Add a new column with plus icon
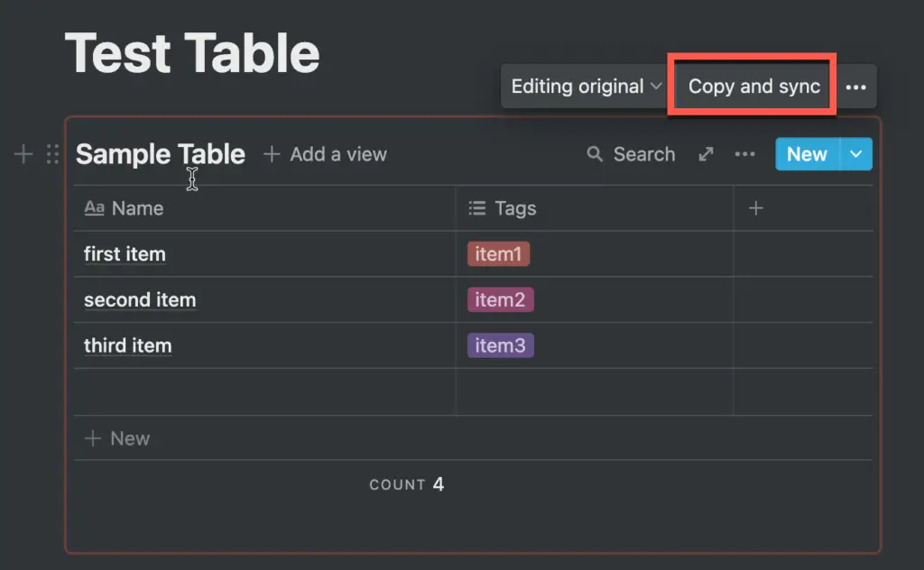Viewport: 924px width, 570px height. (755, 207)
